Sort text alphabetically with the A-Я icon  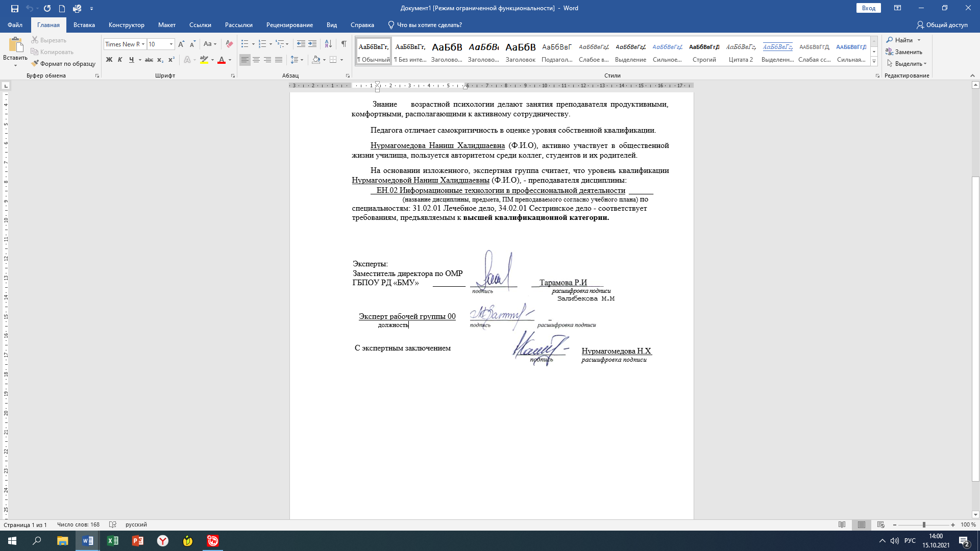click(328, 44)
